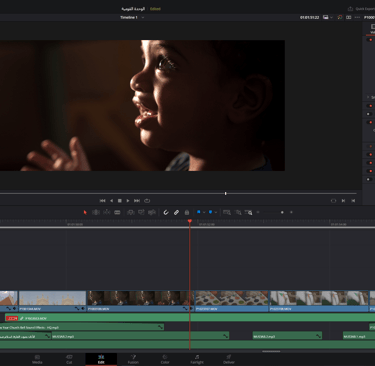This screenshot has width=375, height=366.
Task: Click the Replace Clip edit icon
Action: (x=152, y=212)
